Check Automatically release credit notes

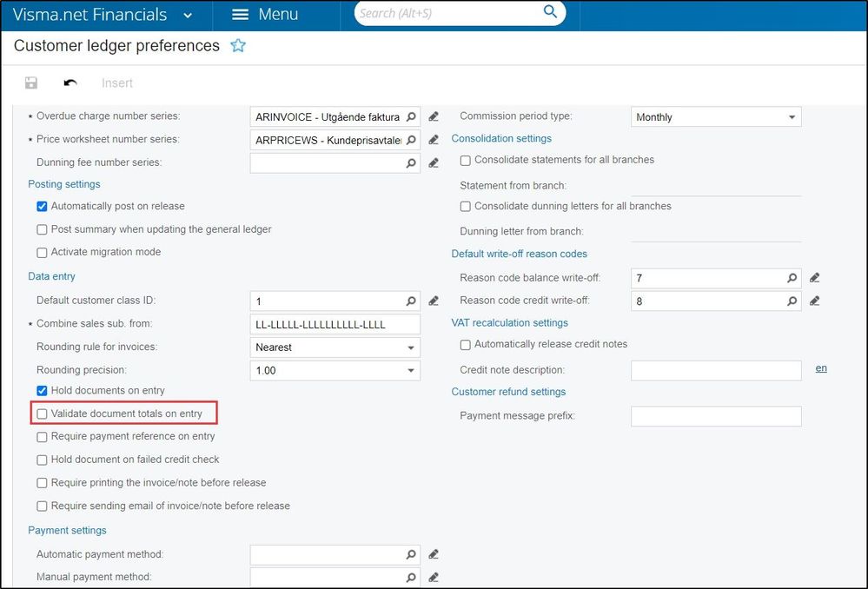click(x=466, y=345)
